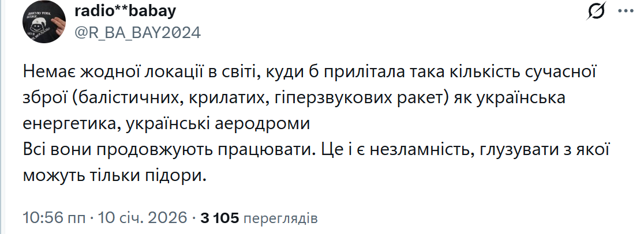
Task: Click the word балістичних in the tweet
Action: pyautogui.click(x=134, y=98)
